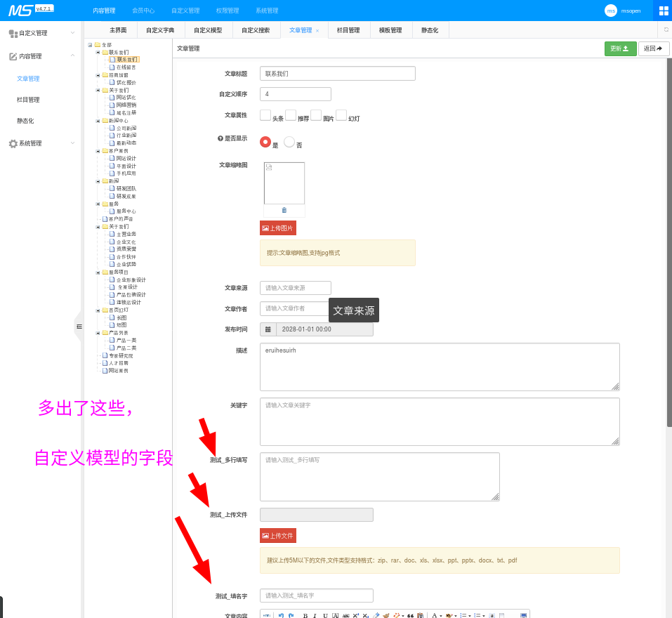Click the eraser clear-format icon in editor
This screenshot has height=618, width=672.
click(376, 615)
